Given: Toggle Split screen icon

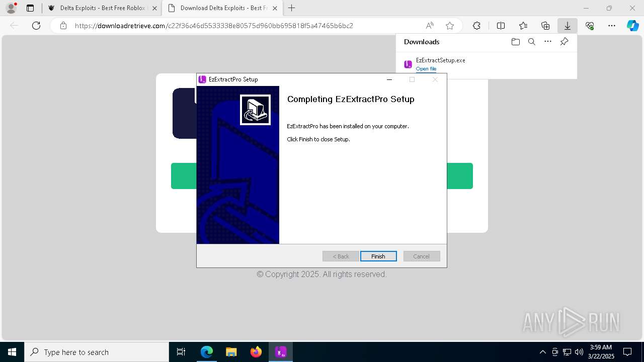Looking at the screenshot, I should (501, 26).
